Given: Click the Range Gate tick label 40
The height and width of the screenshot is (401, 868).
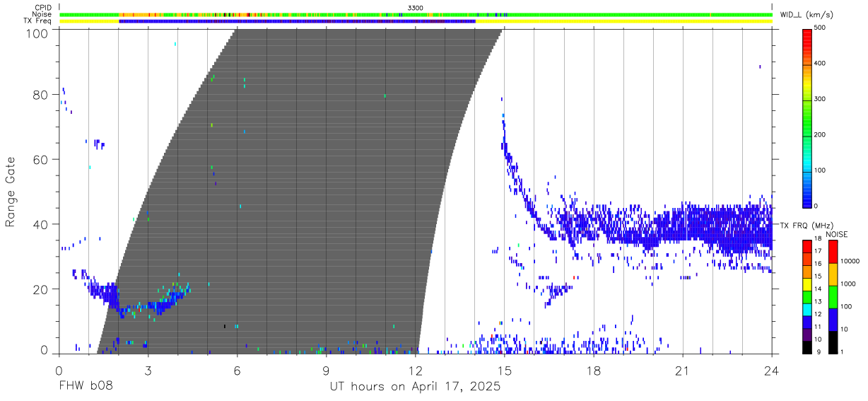Looking at the screenshot, I should [x=41, y=225].
